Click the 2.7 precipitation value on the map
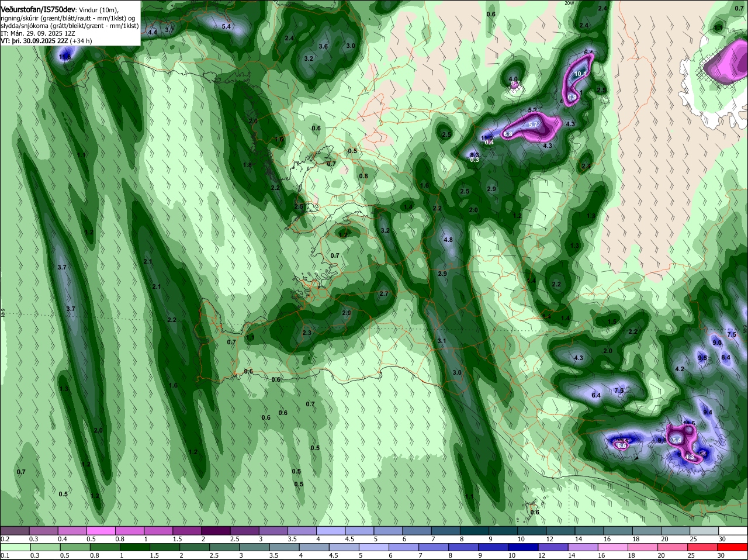Screen dimensions: 748x560 384,293
